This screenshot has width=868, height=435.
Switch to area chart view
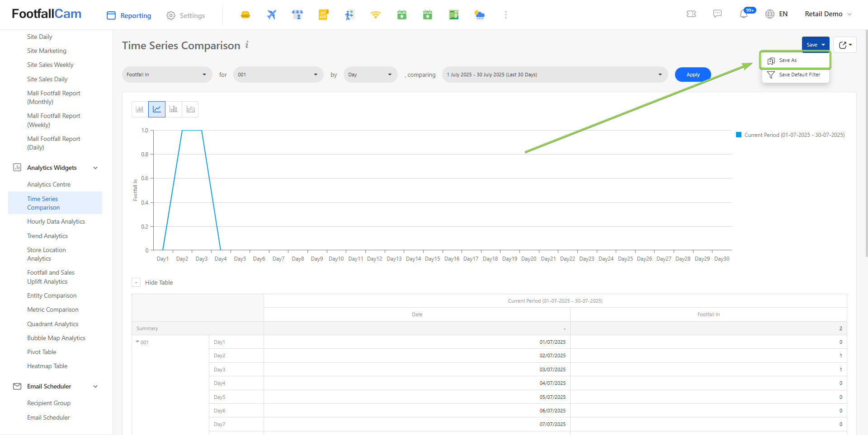click(190, 109)
